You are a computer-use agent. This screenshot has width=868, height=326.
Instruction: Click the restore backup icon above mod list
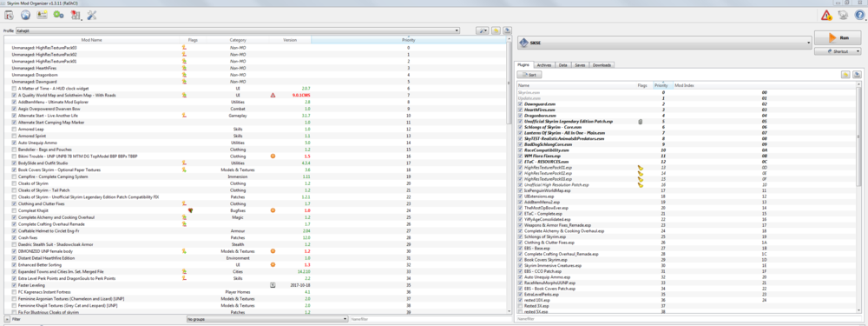click(496, 30)
